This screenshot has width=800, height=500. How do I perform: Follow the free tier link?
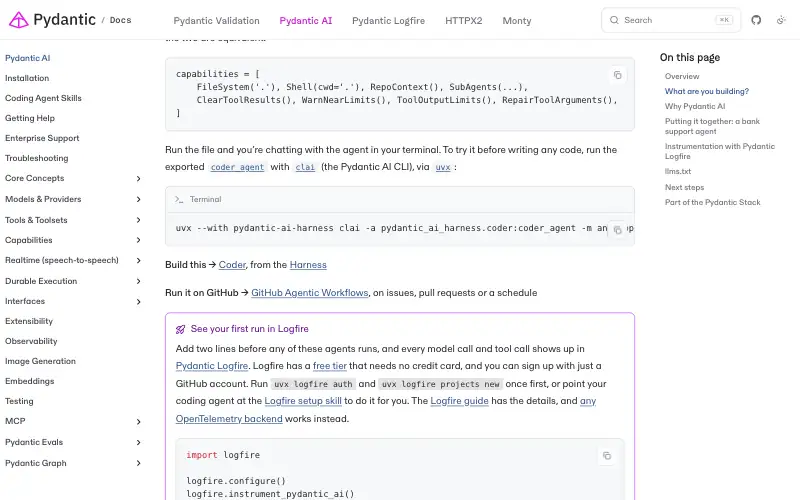(330, 366)
